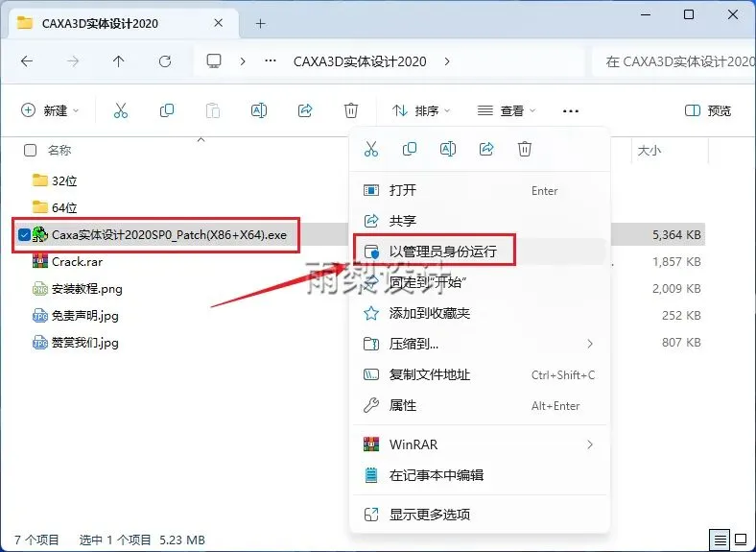Refresh the folder view
The width and height of the screenshot is (756, 552).
pyautogui.click(x=165, y=61)
